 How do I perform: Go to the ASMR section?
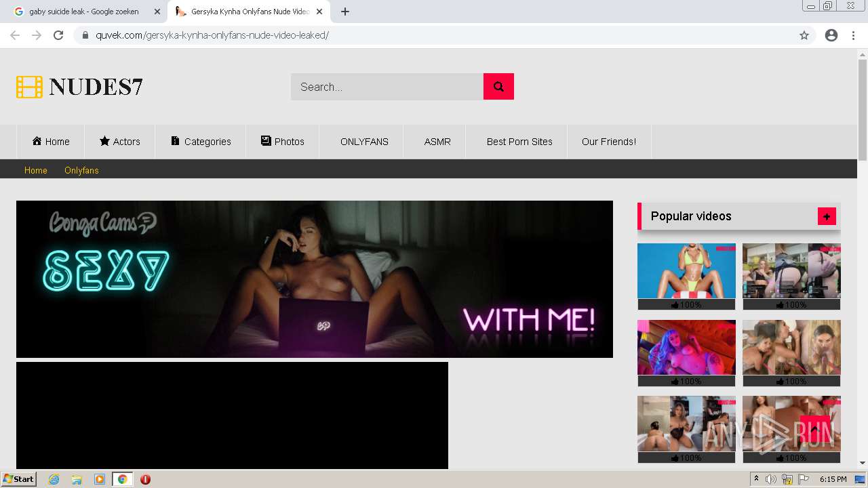(x=437, y=142)
